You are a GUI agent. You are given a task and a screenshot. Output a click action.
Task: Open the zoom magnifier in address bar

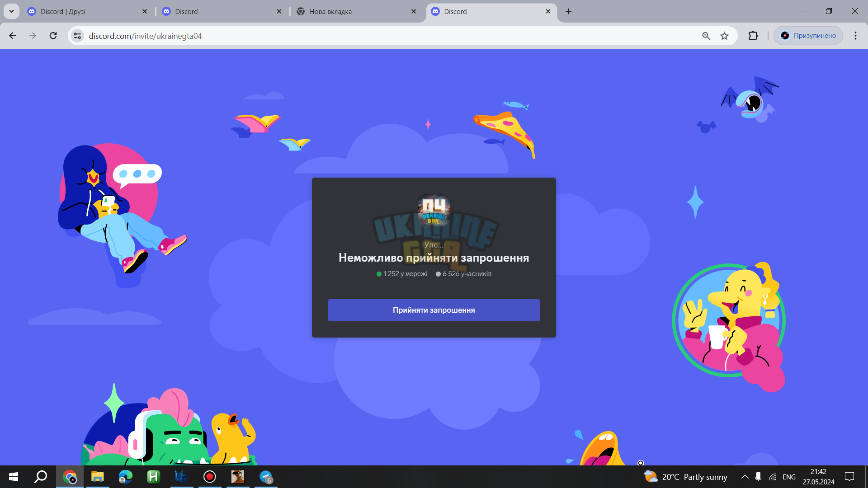706,36
